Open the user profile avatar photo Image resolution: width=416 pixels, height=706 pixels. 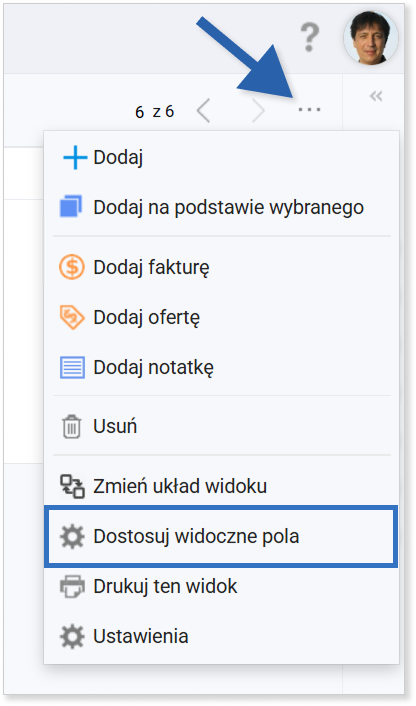pos(371,38)
